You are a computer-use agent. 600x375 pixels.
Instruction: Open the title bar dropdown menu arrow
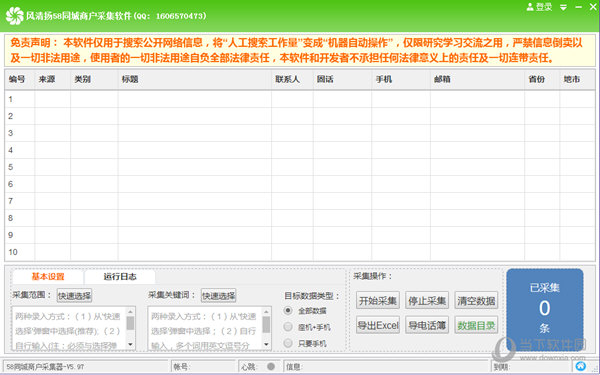pyautogui.click(x=563, y=7)
